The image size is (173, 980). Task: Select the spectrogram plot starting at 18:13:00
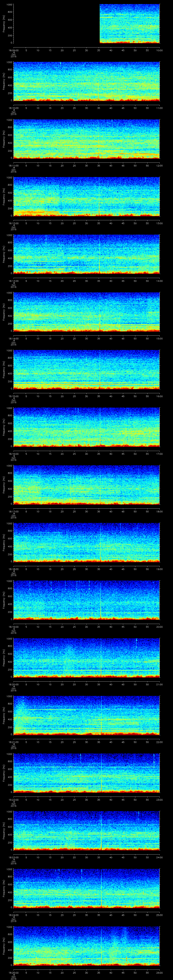tap(86, 254)
